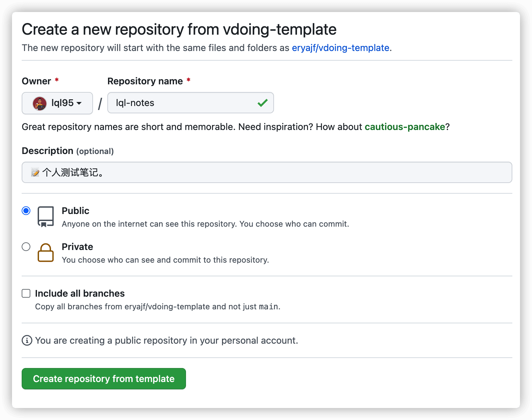Click the info circle icon beside creation notice
Viewport: 532px width, 420px height.
pyautogui.click(x=27, y=340)
